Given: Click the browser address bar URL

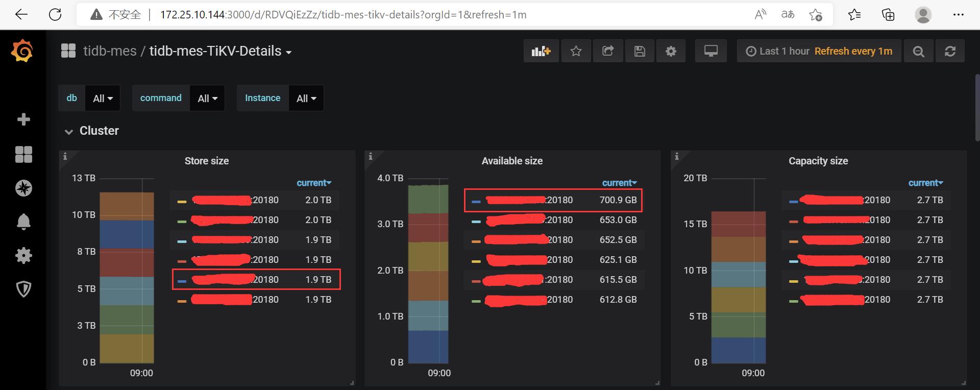Looking at the screenshot, I should [x=343, y=14].
